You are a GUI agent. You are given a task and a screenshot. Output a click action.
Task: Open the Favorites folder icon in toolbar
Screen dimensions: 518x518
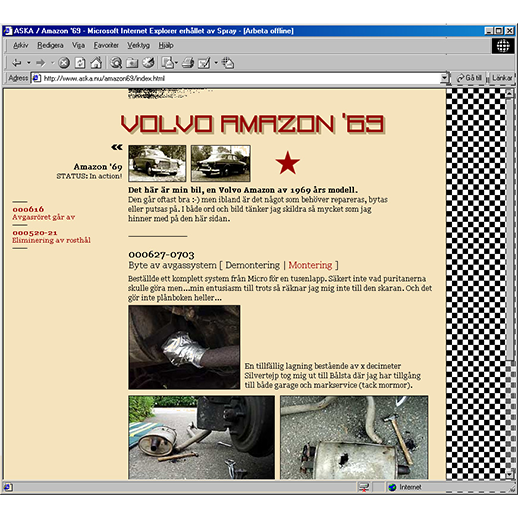click(132, 63)
